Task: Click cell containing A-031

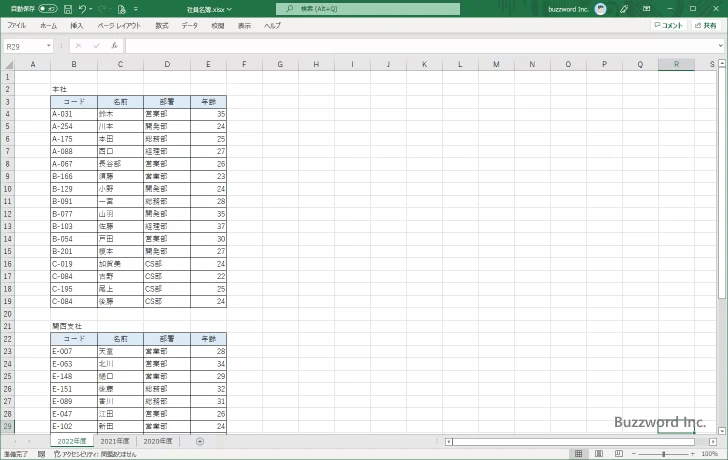Action: tap(74, 114)
